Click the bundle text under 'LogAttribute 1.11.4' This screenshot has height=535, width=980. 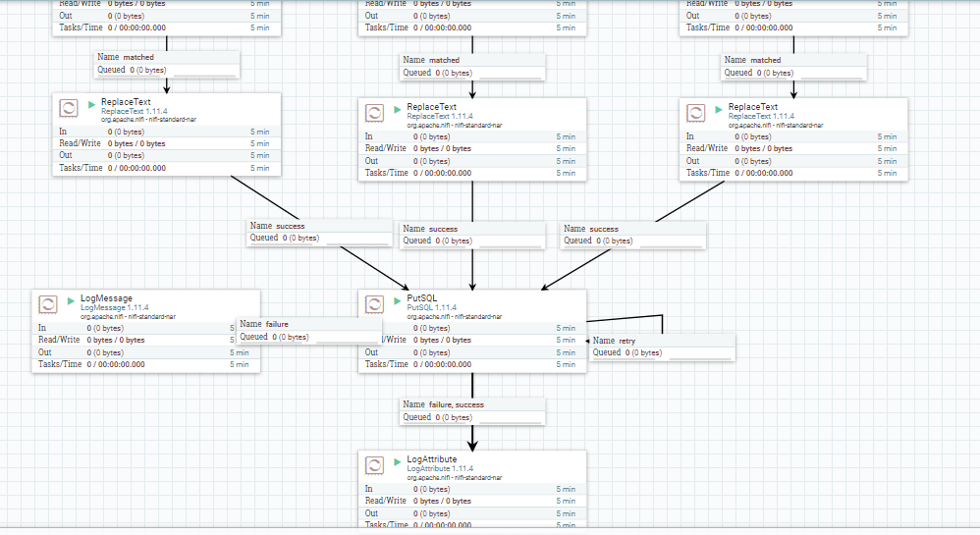455,477
